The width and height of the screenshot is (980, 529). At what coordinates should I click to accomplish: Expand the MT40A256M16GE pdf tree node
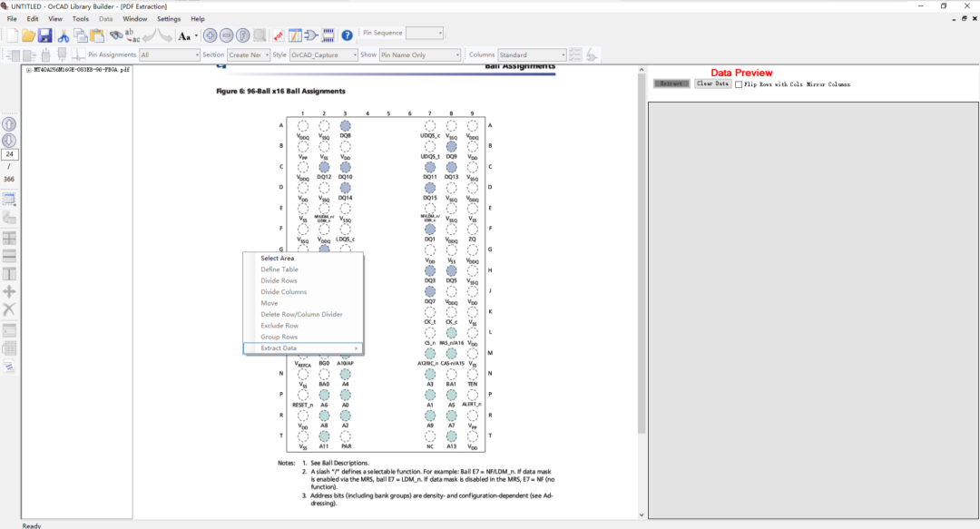[x=29, y=70]
